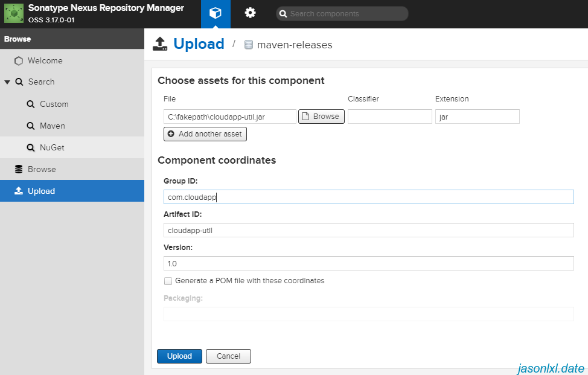This screenshot has width=588, height=375.
Task: Click the Nexus logo in the header
Action: pyautogui.click(x=14, y=13)
